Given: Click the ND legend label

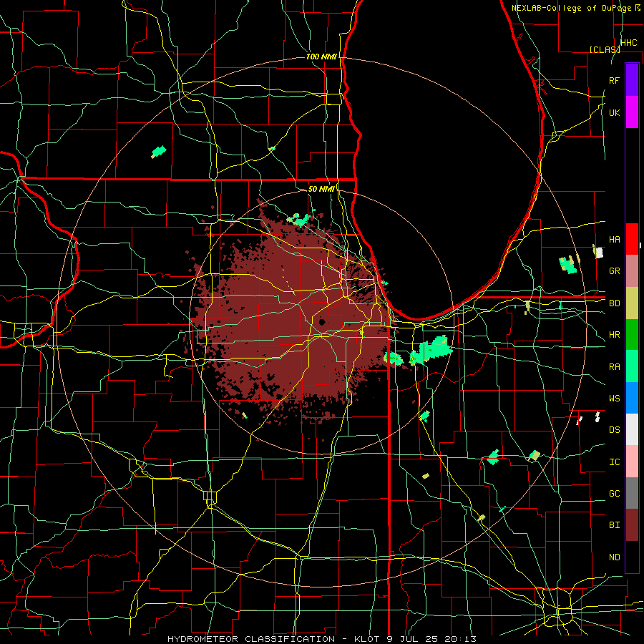Looking at the screenshot, I should coord(615,557).
